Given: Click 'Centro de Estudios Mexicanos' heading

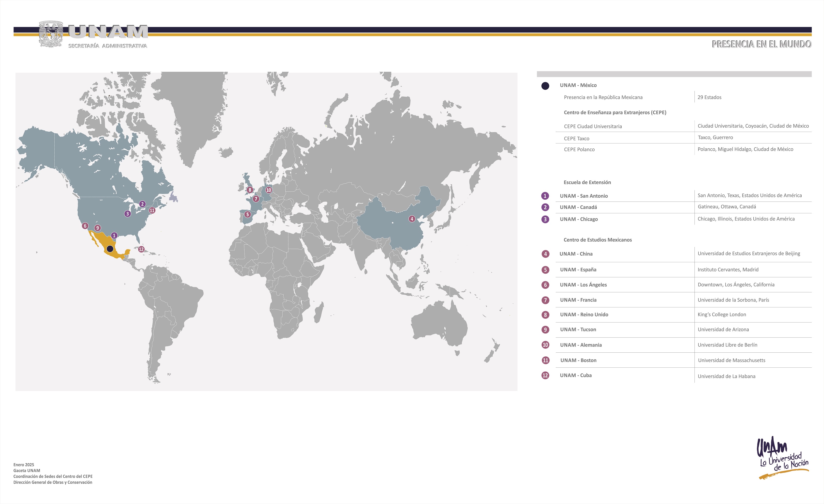Looking at the screenshot, I should (x=598, y=240).
